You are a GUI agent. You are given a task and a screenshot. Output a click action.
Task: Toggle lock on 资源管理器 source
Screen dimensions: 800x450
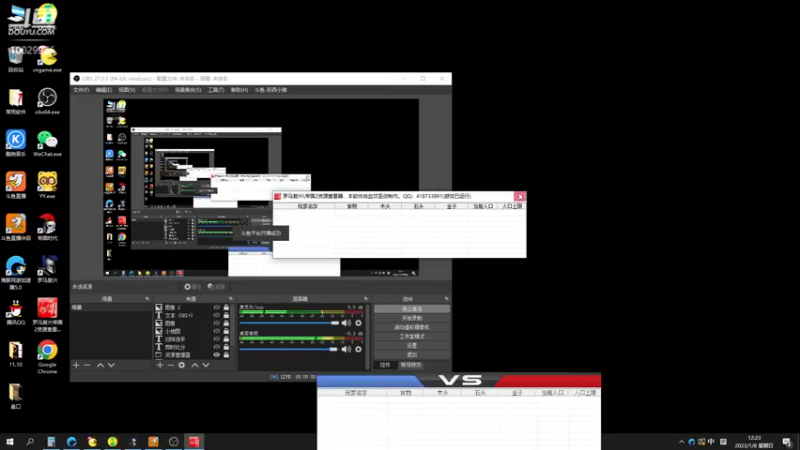226,355
